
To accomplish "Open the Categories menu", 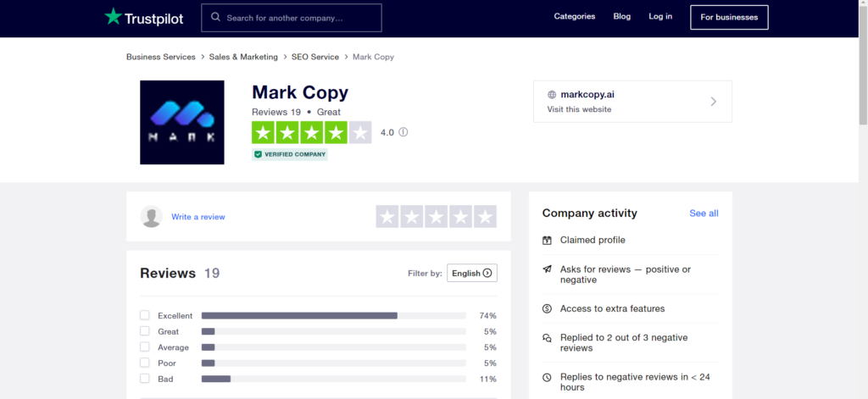I will (x=575, y=17).
